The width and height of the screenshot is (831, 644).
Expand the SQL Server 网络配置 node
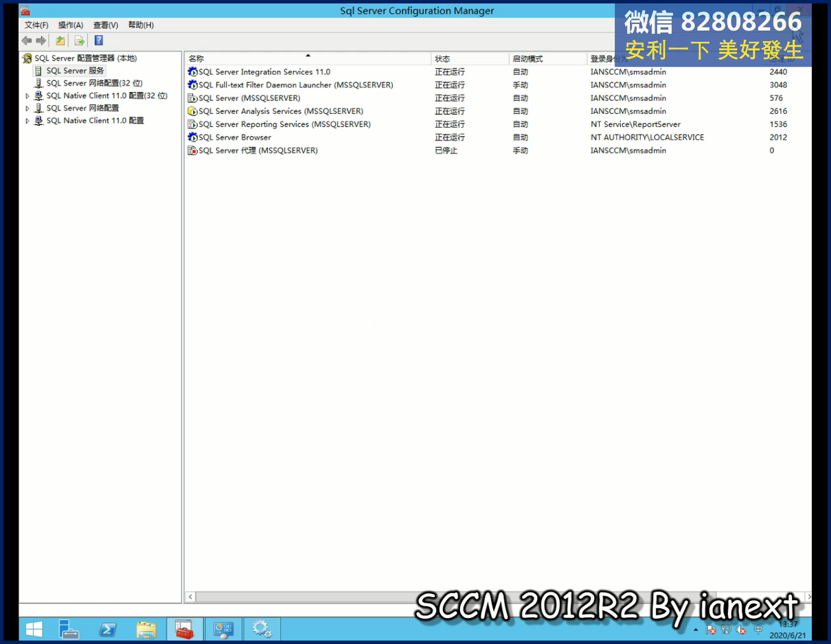click(x=27, y=108)
